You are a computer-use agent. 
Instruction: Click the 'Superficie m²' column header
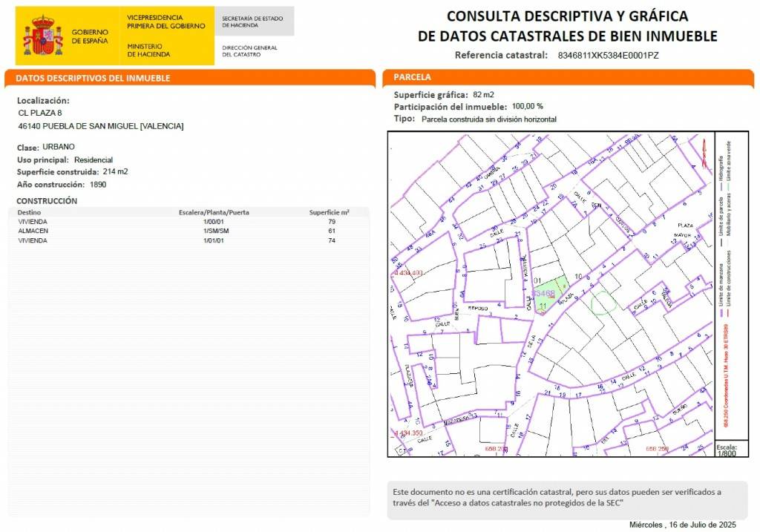click(329, 212)
